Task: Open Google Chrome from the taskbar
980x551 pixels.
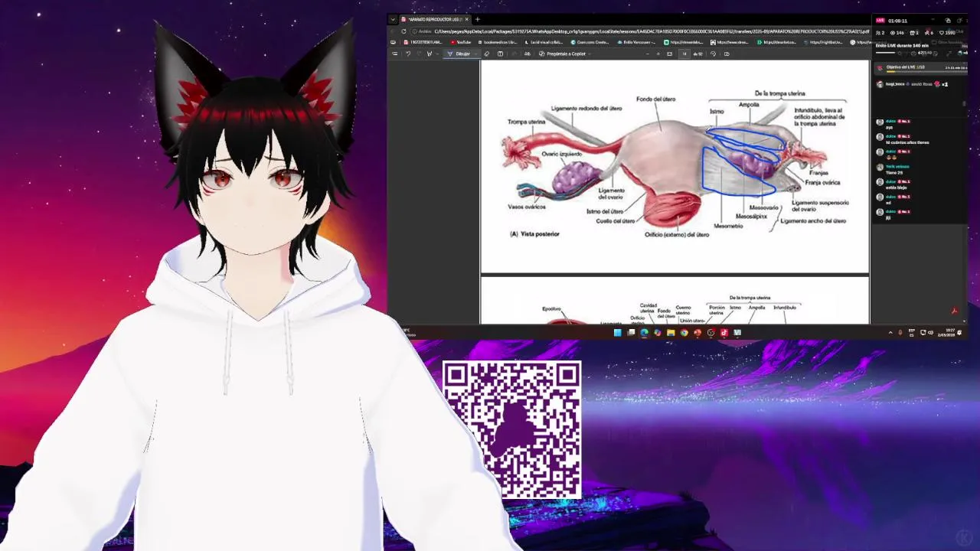Action: click(684, 333)
